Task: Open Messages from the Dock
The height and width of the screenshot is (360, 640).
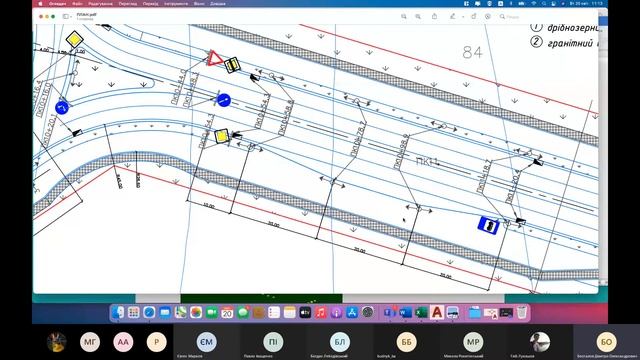Action: [x=243, y=313]
